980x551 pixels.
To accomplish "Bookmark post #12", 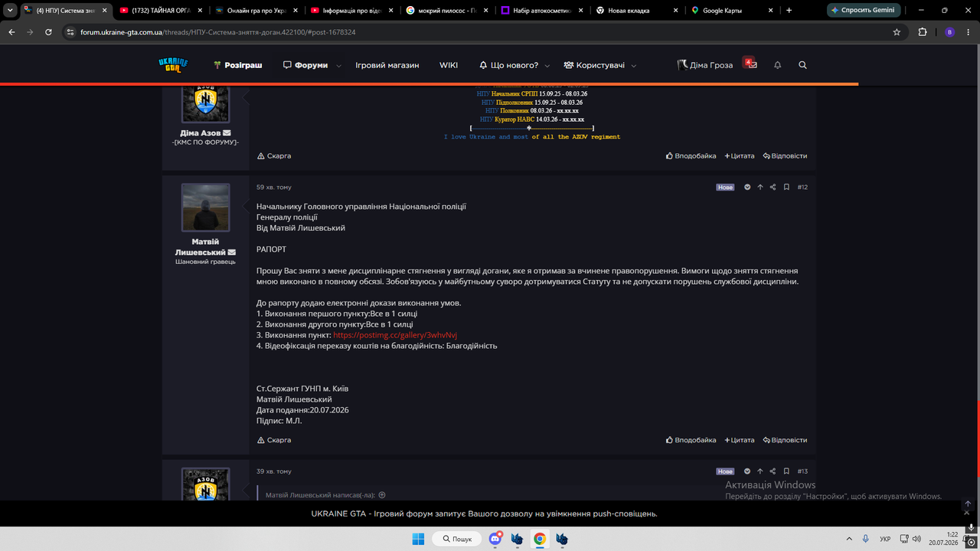I will (786, 187).
